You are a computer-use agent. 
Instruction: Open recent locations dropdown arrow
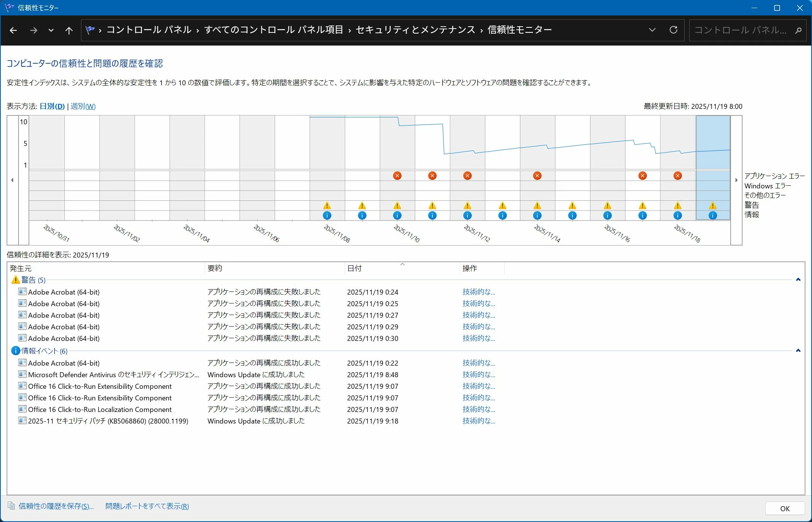[51, 30]
